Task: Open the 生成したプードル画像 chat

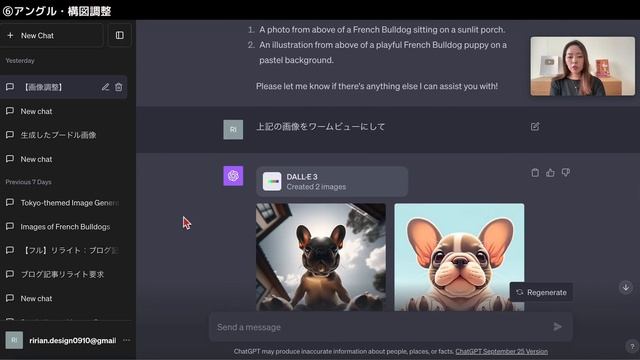Action: (64, 135)
